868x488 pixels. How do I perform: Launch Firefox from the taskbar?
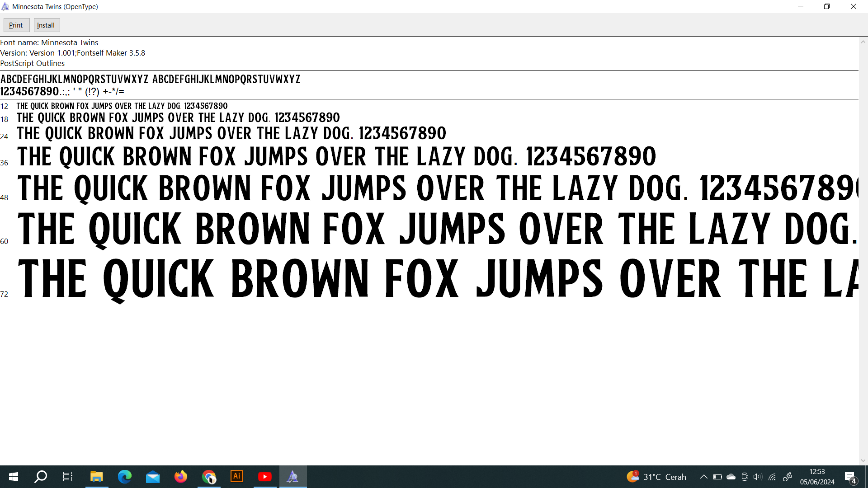point(181,477)
